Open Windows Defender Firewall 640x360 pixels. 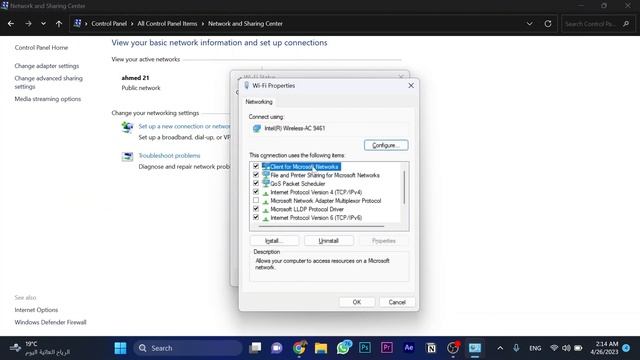click(50, 322)
